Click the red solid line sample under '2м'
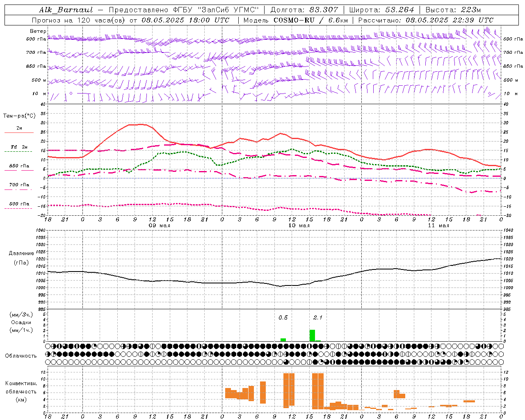Viewport: 525px width, 420px height. coord(19,133)
